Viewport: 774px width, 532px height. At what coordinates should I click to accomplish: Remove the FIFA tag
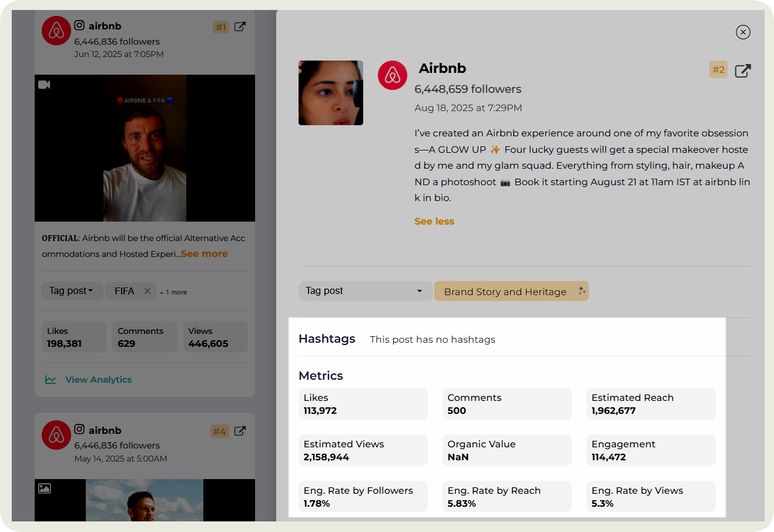[148, 291]
